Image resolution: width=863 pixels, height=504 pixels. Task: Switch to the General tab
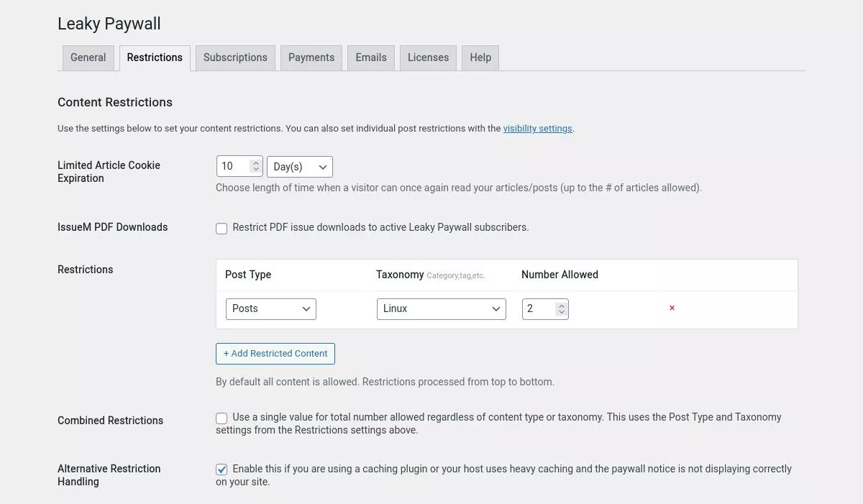[88, 58]
